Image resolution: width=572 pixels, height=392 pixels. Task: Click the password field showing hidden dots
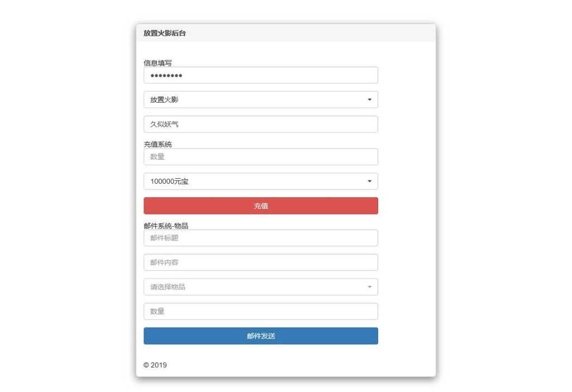click(260, 75)
